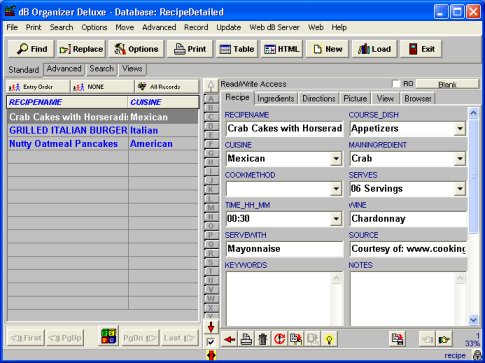Expand the SERVES dropdown

(x=460, y=189)
